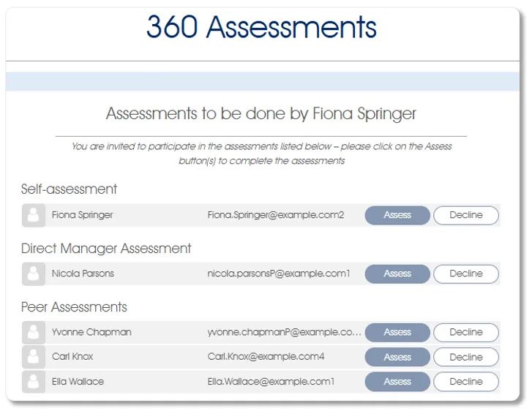The width and height of the screenshot is (532, 411).
Task: Select the Ella.Wallace@example.com1 email address
Action: pos(271,382)
